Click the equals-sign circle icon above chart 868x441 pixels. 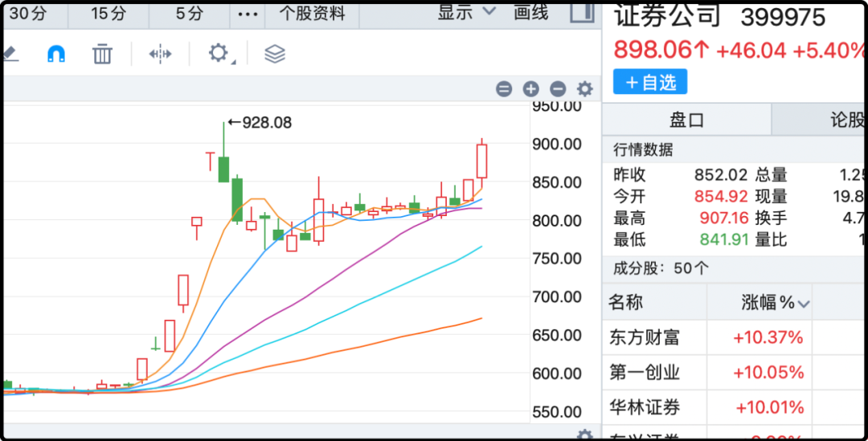pyautogui.click(x=504, y=89)
